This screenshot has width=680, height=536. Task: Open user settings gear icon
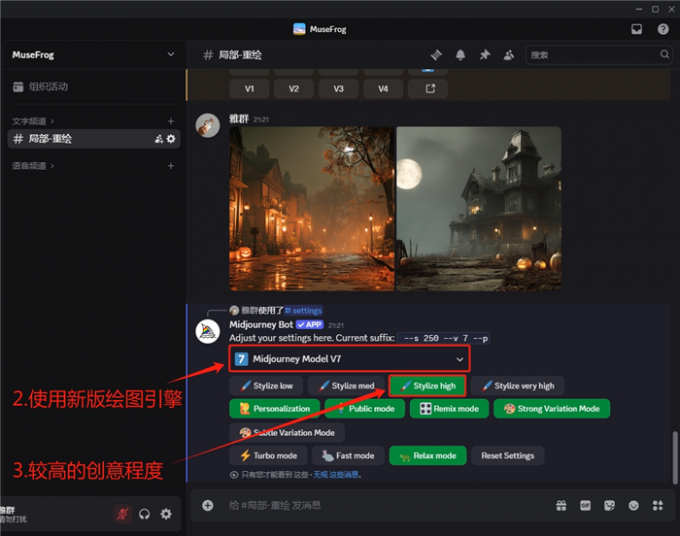coord(166,514)
